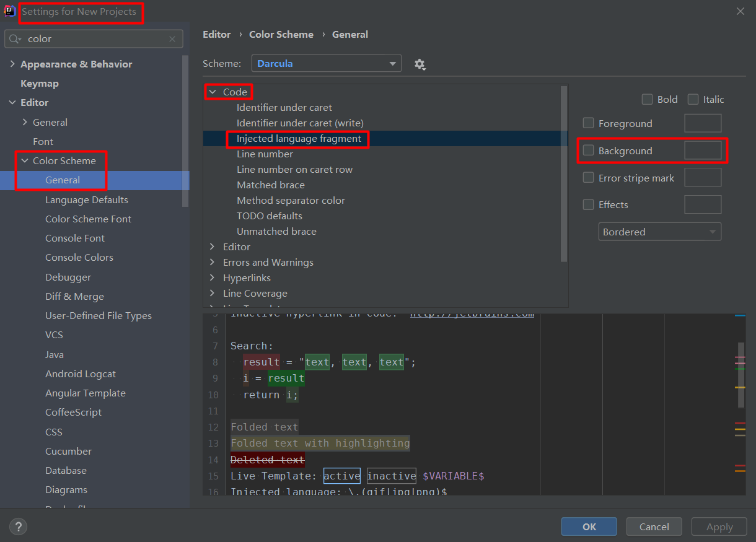Open Java color settings

[55, 354]
